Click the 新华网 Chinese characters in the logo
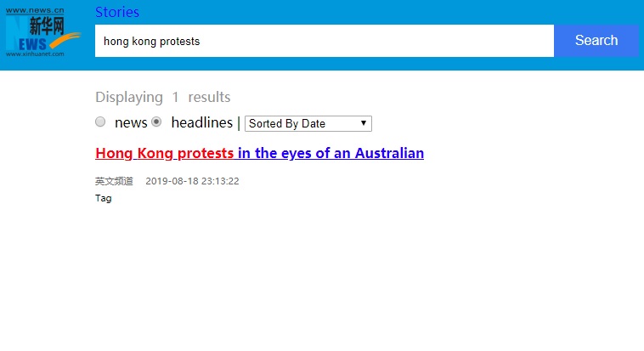The image size is (644, 351). click(x=47, y=25)
